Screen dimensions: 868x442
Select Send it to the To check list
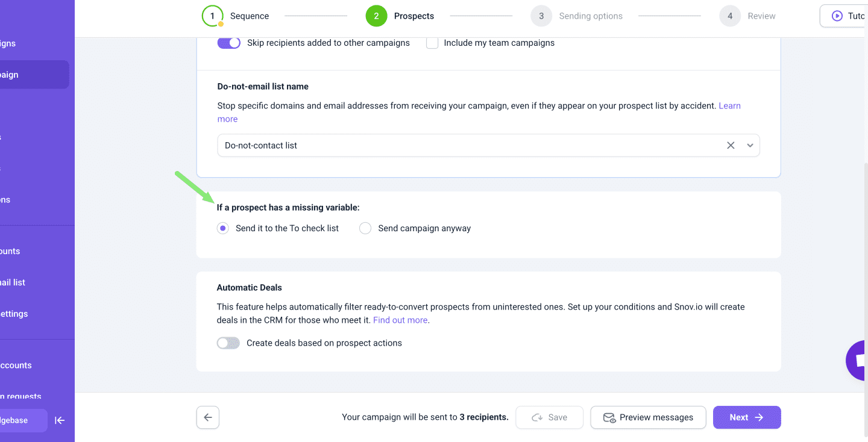223,228
